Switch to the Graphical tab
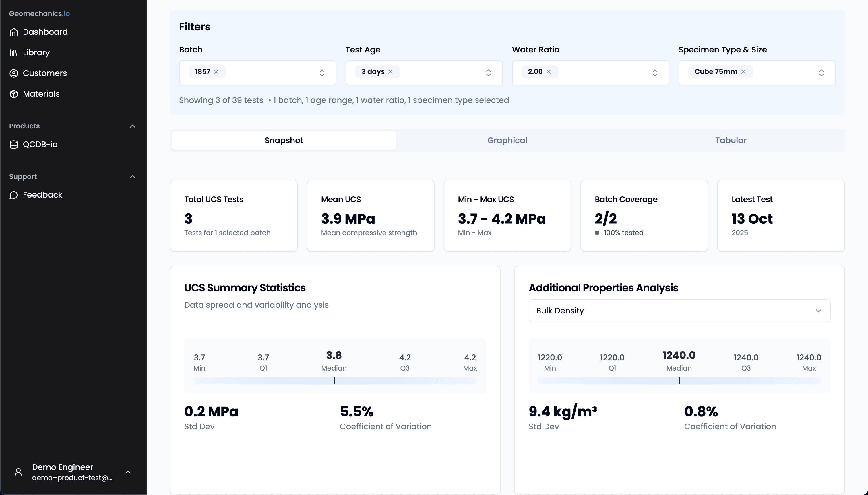868x495 pixels. tap(507, 140)
